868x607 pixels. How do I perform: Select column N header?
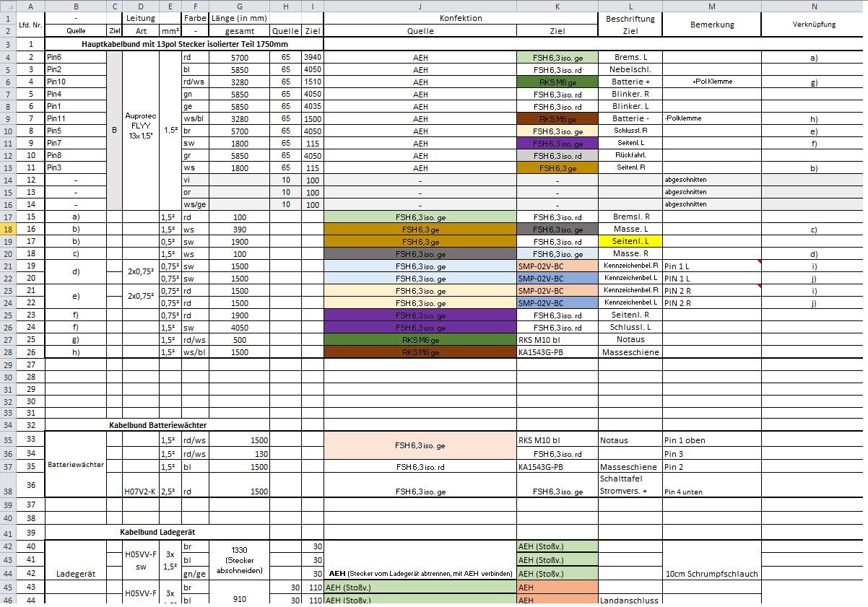coord(814,6)
